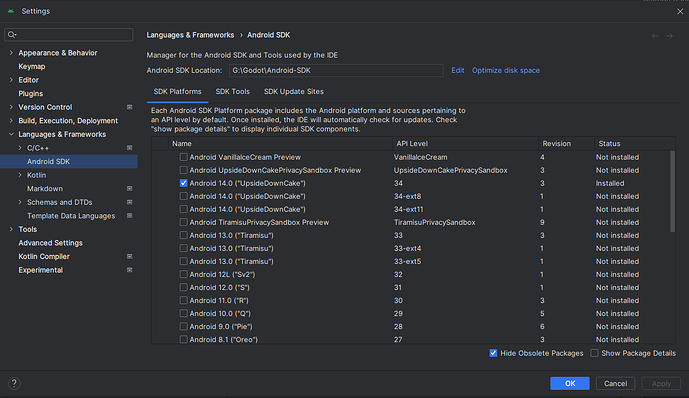Expand Version Control section
The width and height of the screenshot is (689, 398).
coord(11,107)
